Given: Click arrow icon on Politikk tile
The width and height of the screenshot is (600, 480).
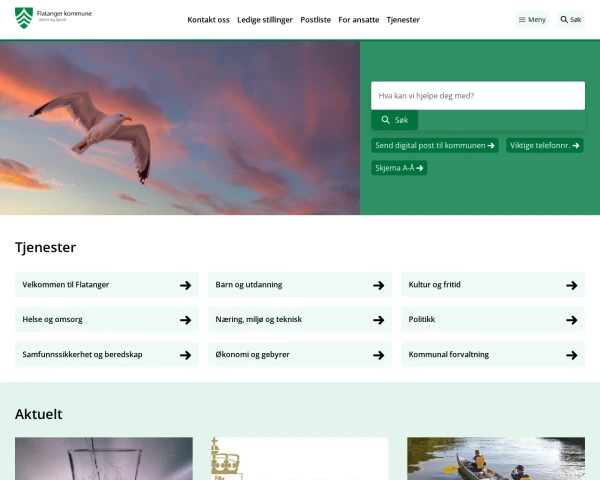Looking at the screenshot, I should [x=571, y=320].
